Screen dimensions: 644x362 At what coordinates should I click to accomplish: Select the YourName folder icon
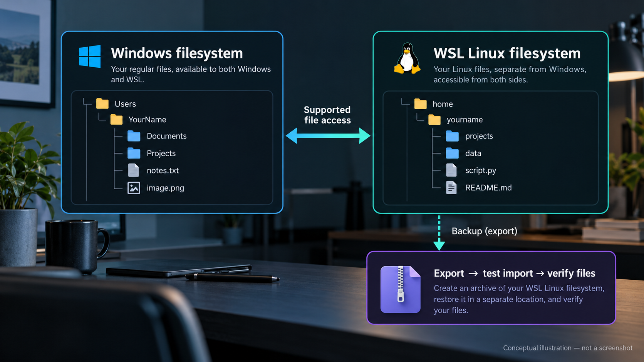click(x=116, y=120)
